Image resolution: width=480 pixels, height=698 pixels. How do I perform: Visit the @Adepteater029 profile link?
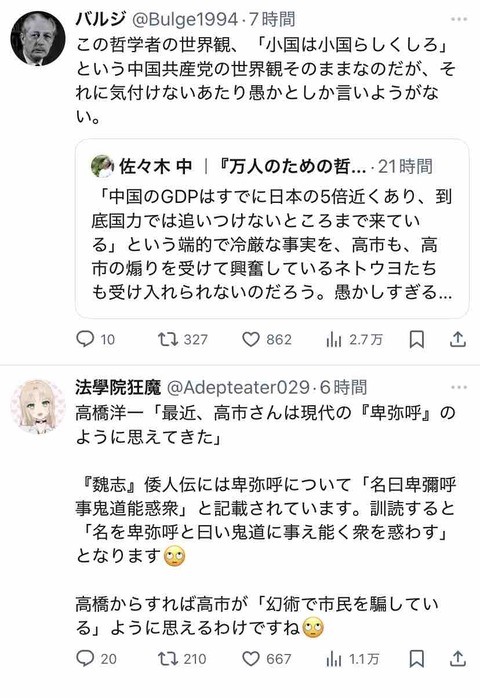pyautogui.click(x=238, y=388)
